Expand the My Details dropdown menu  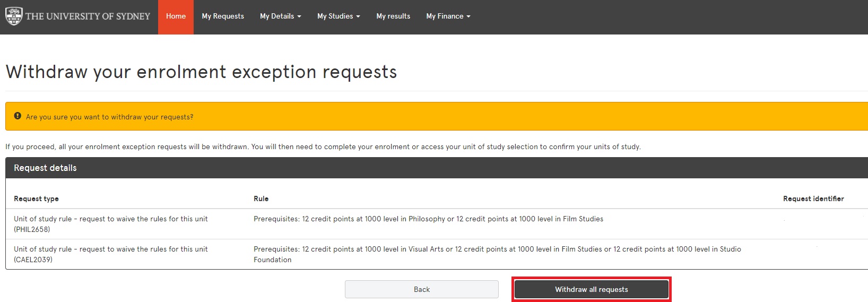[x=280, y=16]
